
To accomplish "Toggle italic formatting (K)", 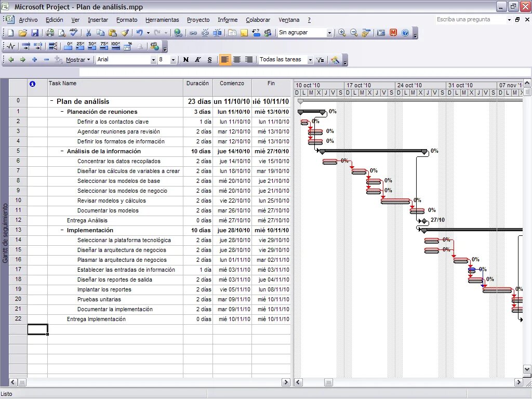I will [197, 60].
